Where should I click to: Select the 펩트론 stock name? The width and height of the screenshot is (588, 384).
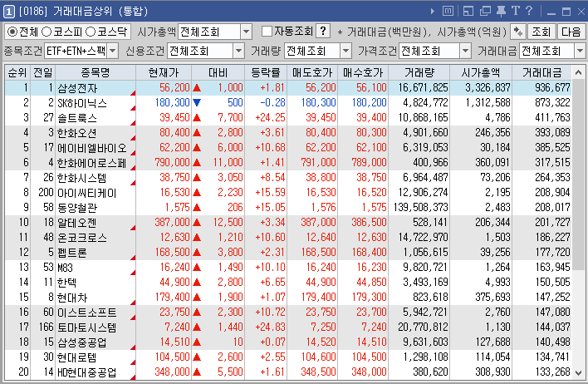(x=72, y=253)
